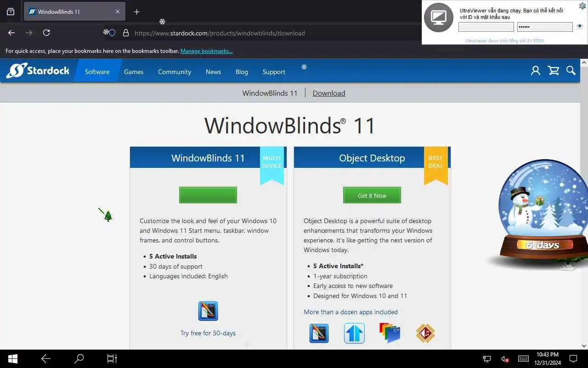Image resolution: width=588 pixels, height=368 pixels.
Task: Open the shopping cart
Action: tap(554, 70)
